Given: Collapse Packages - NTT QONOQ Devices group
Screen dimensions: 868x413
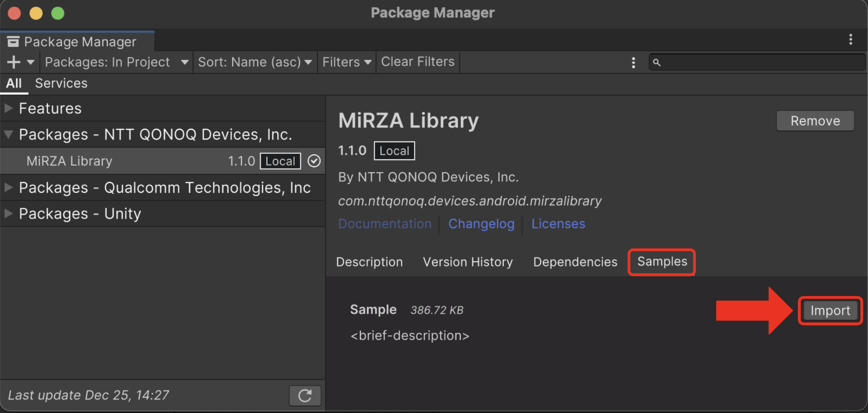Looking at the screenshot, I should (x=8, y=134).
